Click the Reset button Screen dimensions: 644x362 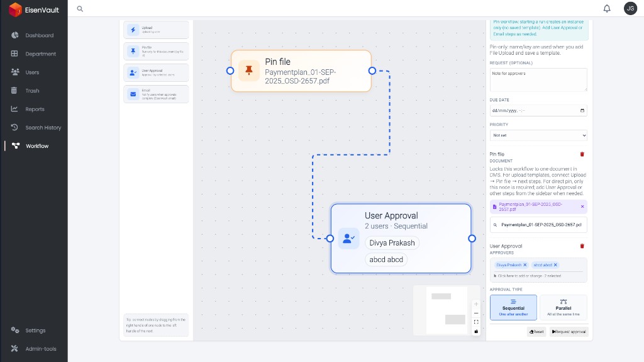[x=536, y=332]
